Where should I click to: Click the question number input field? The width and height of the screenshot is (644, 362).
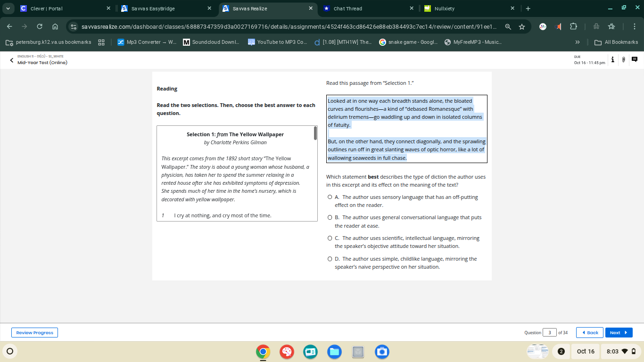tap(549, 332)
